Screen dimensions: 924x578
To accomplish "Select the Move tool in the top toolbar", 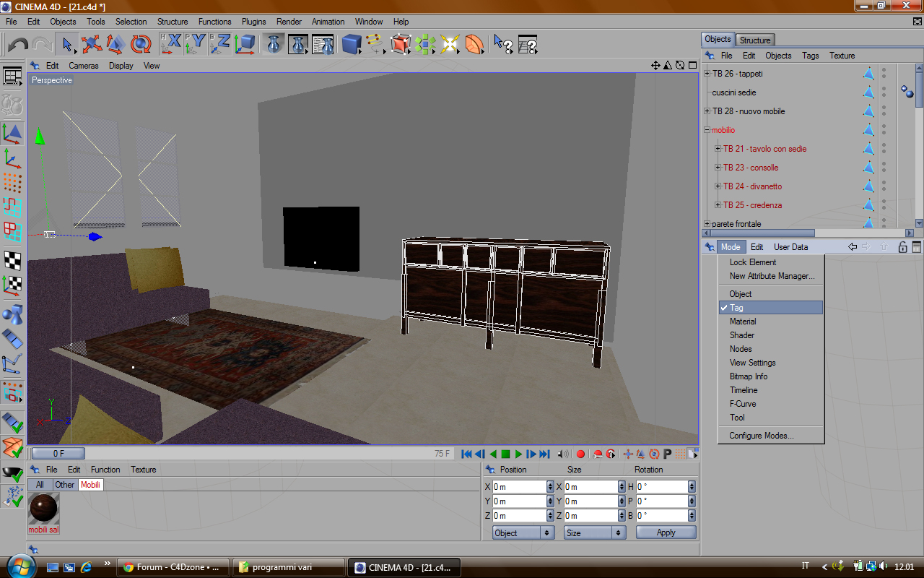I will 92,45.
